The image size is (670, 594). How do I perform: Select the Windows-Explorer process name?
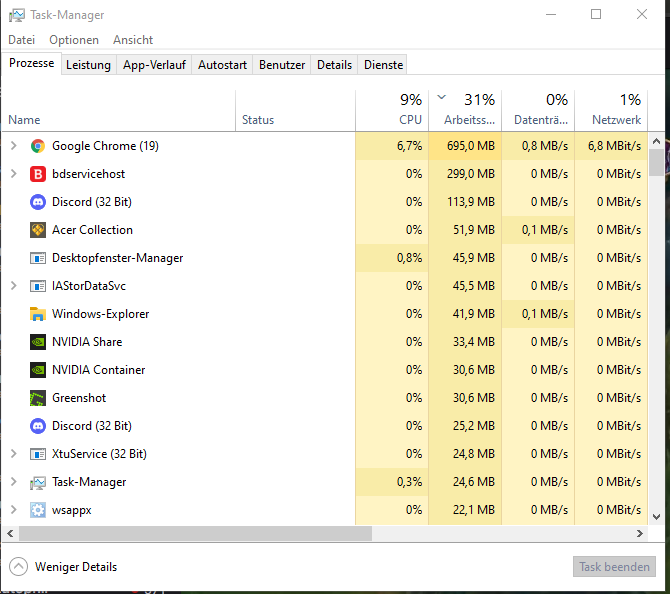point(100,314)
